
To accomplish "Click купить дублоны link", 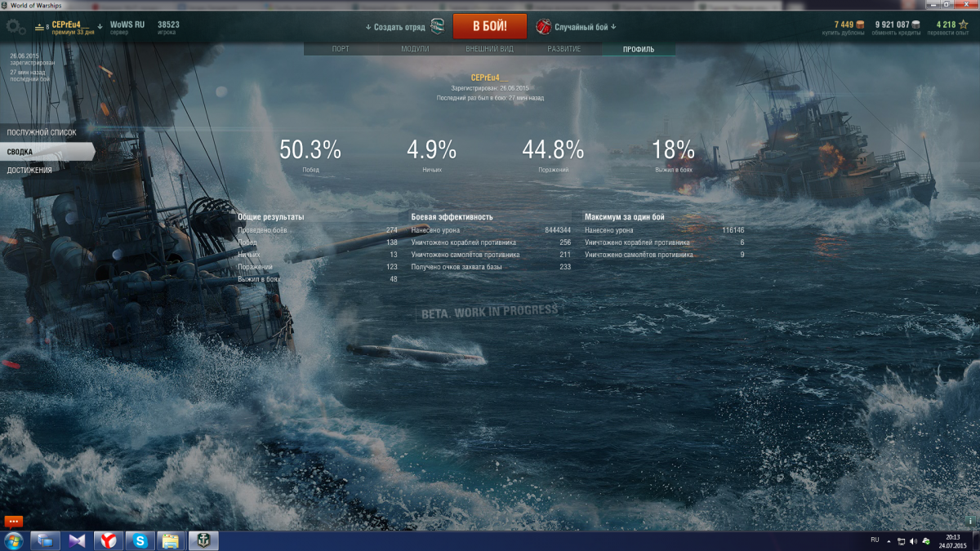I will 844,33.
